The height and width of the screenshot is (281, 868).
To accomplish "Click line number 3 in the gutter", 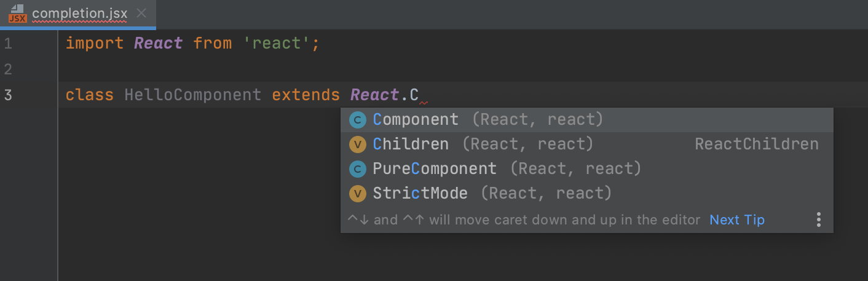I will coord(8,95).
